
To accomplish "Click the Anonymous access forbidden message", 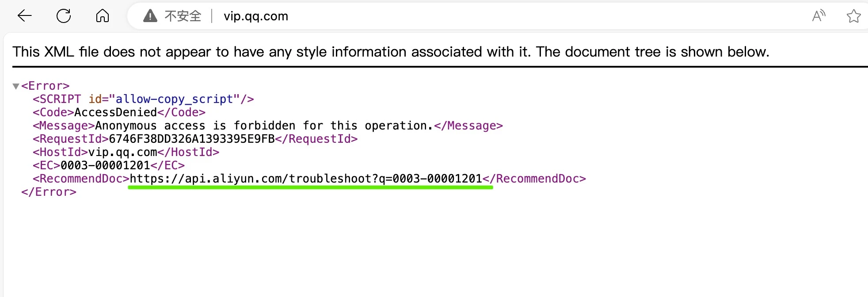I will point(264,126).
